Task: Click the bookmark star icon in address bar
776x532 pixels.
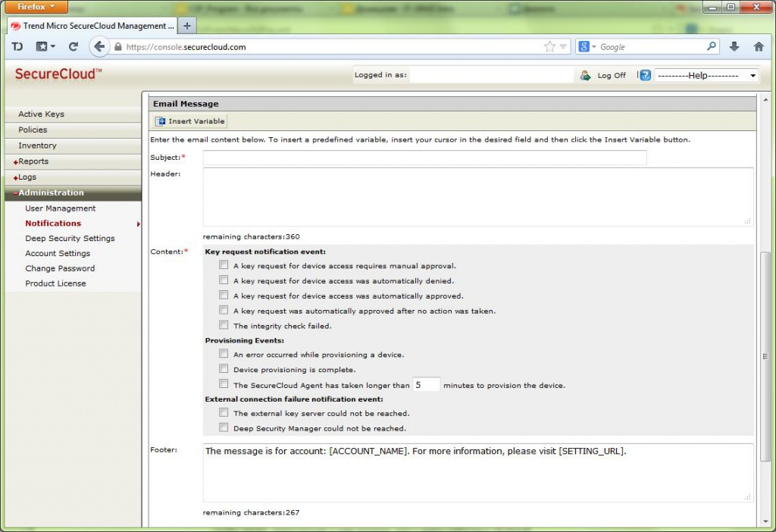Action: tap(549, 46)
